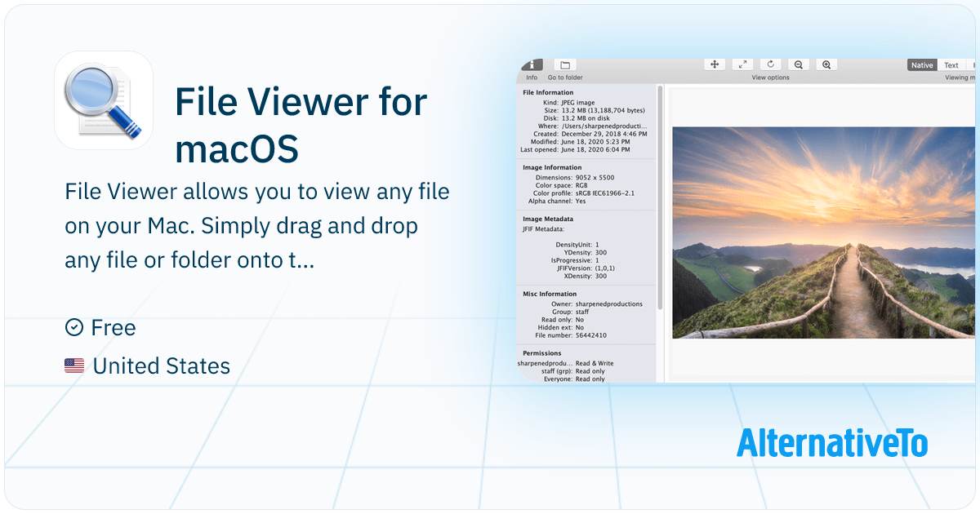This screenshot has width=980, height=514.
Task: Rotate the image with the rotate icon
Action: click(770, 64)
